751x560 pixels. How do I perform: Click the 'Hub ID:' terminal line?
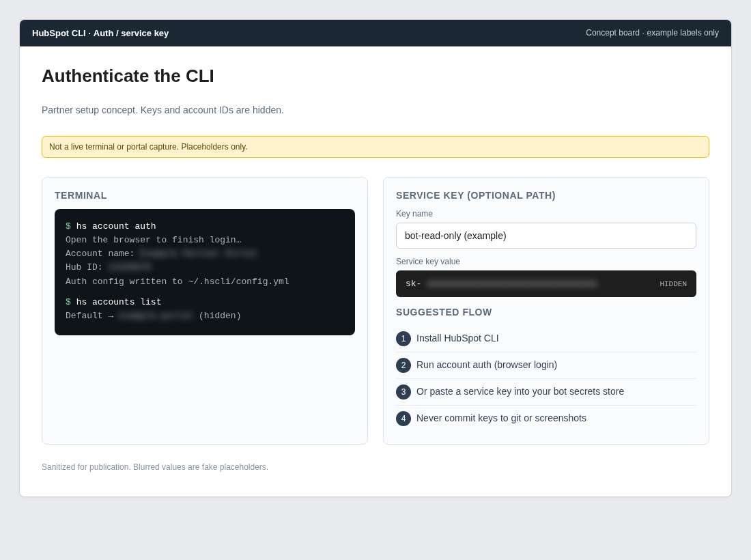point(109,267)
